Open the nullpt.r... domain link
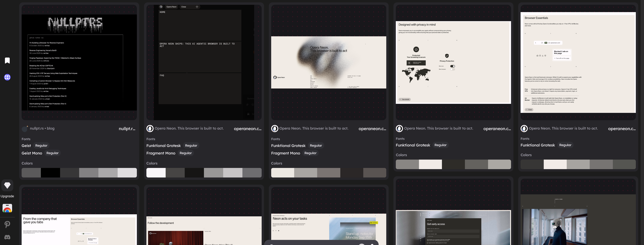Image resolution: width=644 pixels, height=245 pixels. click(127, 129)
